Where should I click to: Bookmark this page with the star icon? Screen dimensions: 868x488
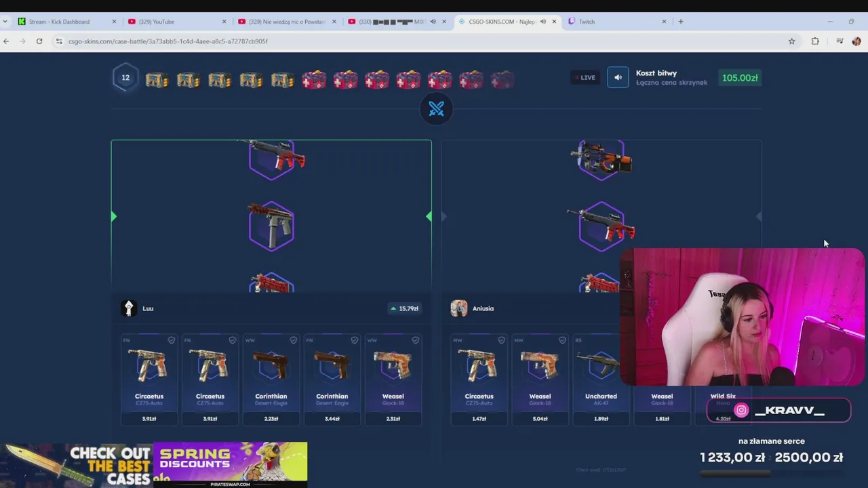791,41
